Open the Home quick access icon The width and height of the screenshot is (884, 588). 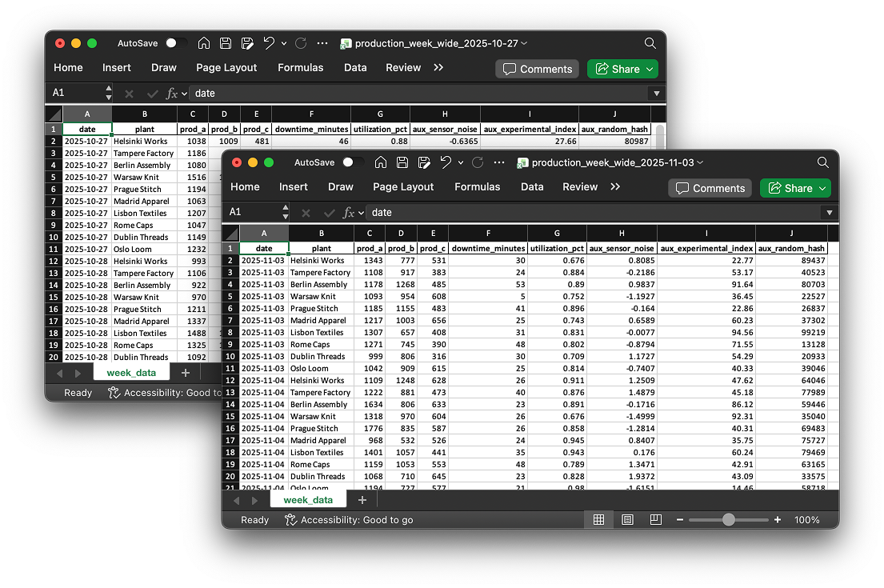point(381,162)
